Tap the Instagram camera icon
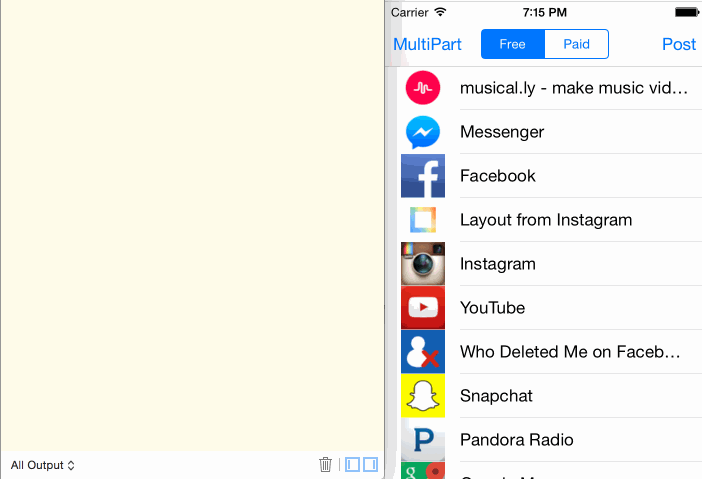Image resolution: width=702 pixels, height=479 pixels. point(423,264)
